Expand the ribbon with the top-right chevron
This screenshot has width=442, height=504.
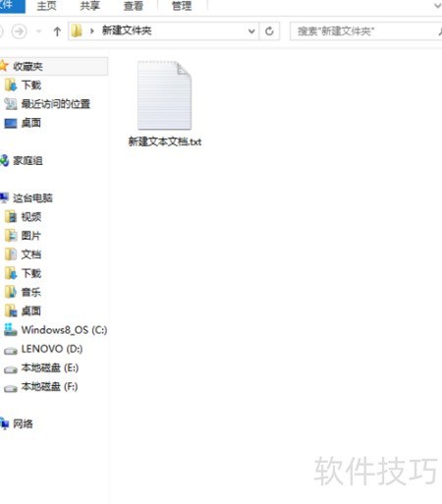point(437,6)
